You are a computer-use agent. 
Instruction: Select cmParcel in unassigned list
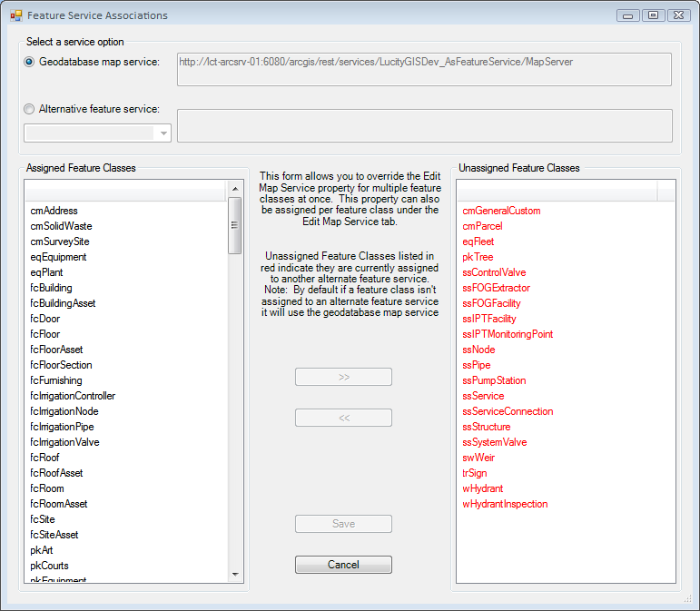482,226
